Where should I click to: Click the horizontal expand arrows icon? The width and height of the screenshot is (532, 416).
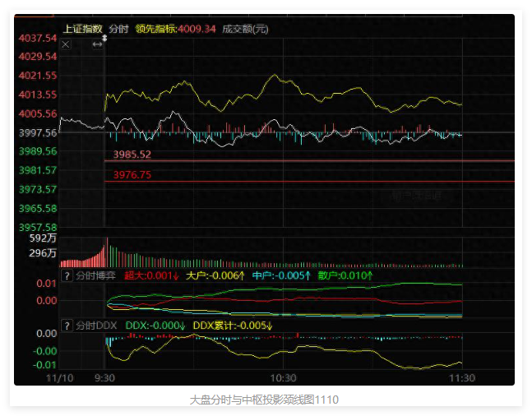click(97, 44)
